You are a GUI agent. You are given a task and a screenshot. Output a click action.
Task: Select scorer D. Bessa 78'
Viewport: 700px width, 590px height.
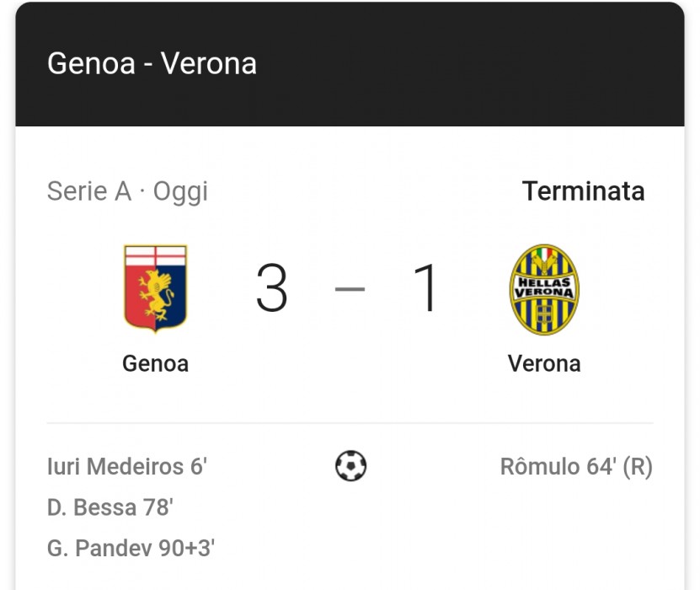point(110,507)
